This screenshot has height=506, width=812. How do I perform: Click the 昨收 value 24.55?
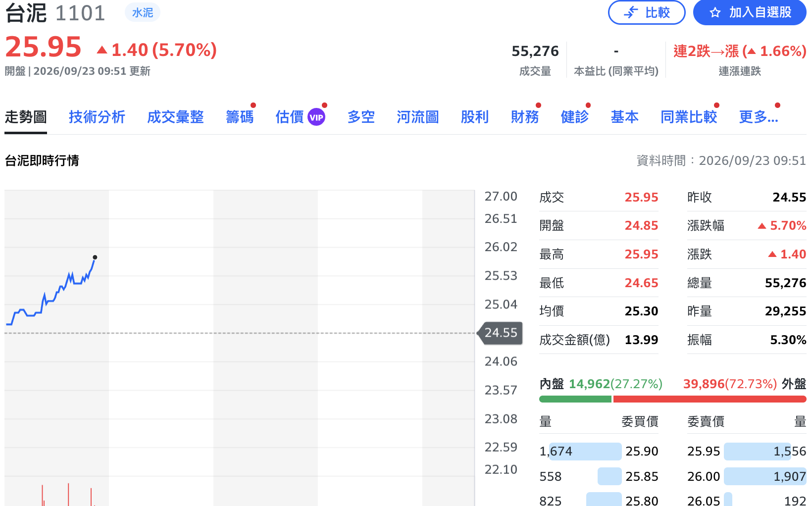pyautogui.click(x=789, y=198)
